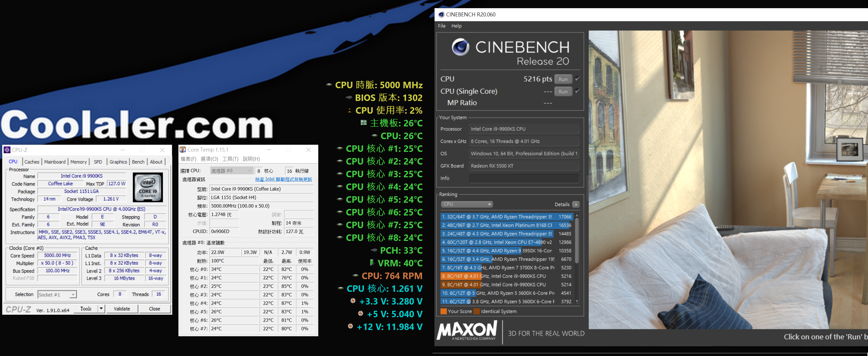Click the CPU-Z app icon in title bar
This screenshot has height=356, width=868.
point(7,150)
